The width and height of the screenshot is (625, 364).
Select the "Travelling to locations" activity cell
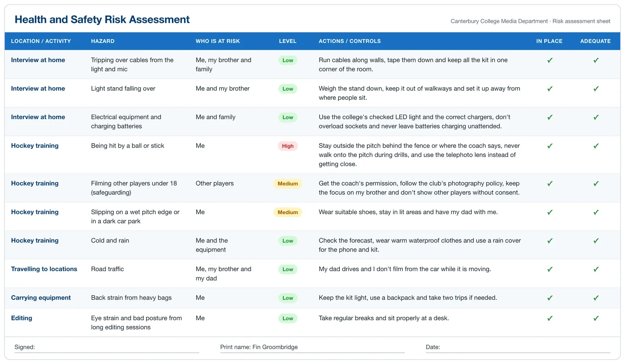[x=44, y=269]
